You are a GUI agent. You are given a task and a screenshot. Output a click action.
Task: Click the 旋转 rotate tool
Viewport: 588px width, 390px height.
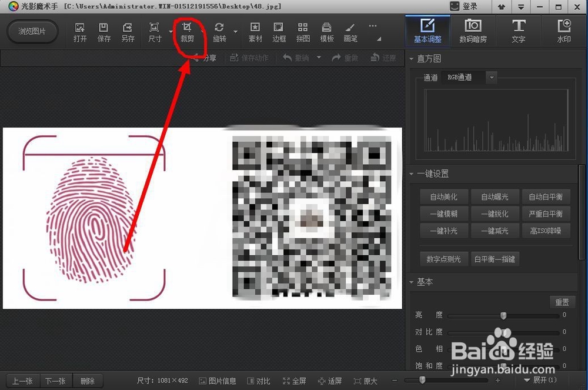[x=219, y=32]
